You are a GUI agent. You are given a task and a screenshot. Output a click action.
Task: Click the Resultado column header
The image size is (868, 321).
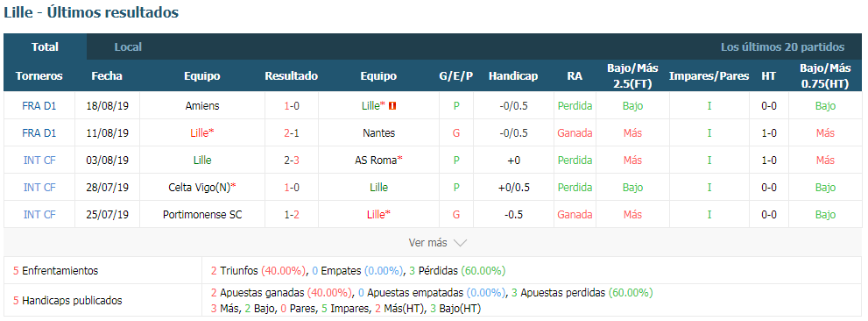point(291,76)
